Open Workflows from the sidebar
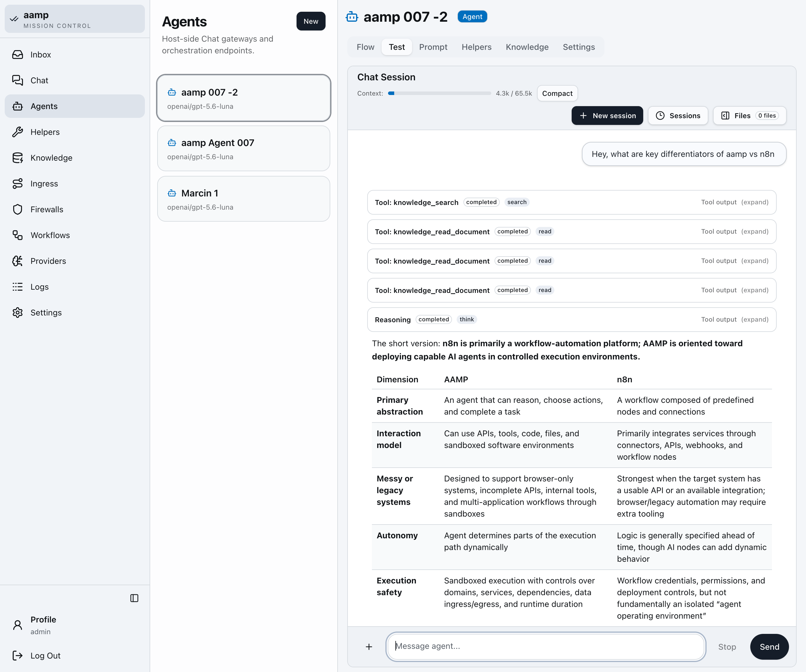This screenshot has width=806, height=672. (x=75, y=235)
